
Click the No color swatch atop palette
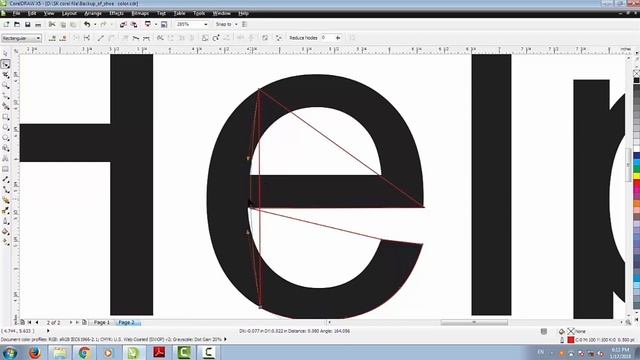636,73
